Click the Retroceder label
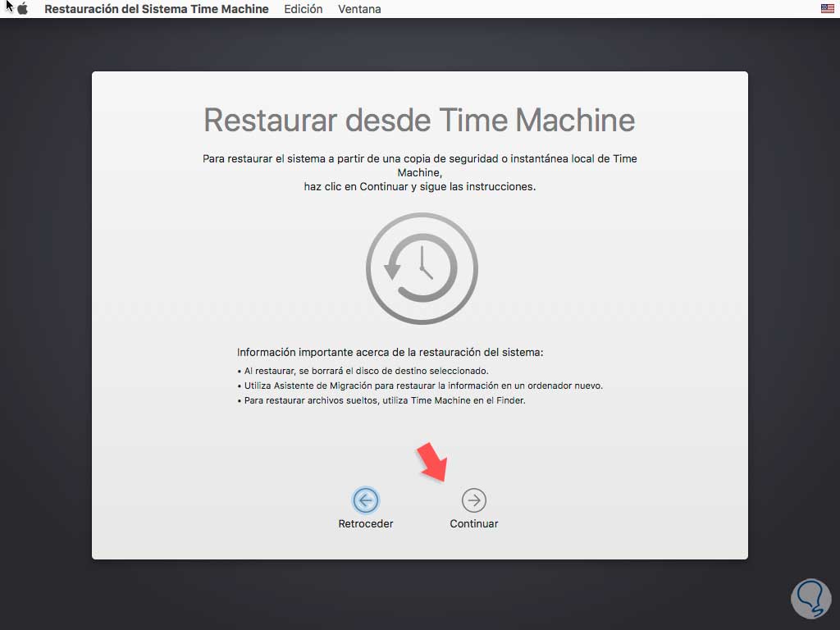Image resolution: width=840 pixels, height=630 pixels. 366,524
